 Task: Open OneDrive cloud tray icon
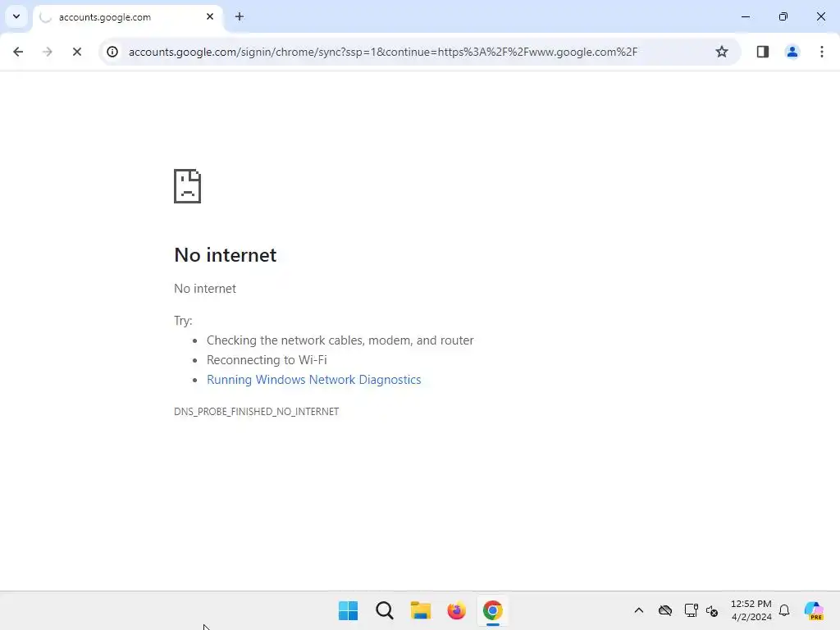point(665,610)
